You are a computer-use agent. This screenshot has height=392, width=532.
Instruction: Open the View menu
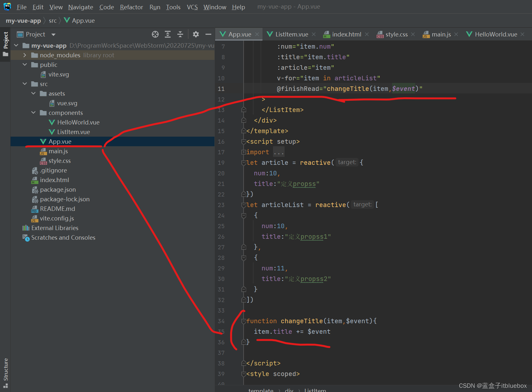pos(56,7)
